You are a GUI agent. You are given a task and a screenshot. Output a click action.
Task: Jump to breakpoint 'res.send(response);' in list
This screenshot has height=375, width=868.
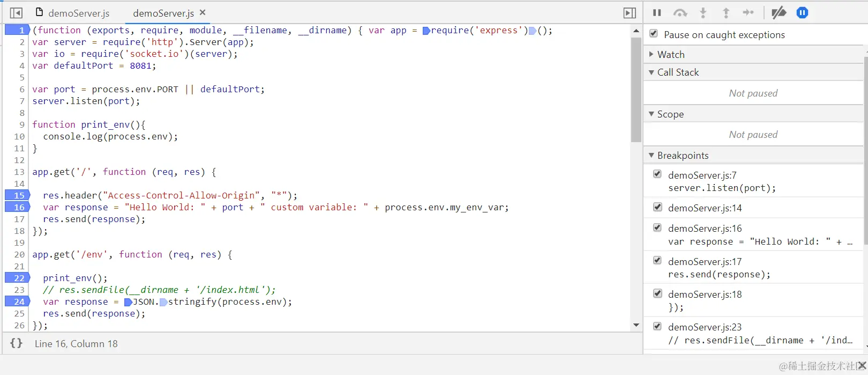point(719,274)
